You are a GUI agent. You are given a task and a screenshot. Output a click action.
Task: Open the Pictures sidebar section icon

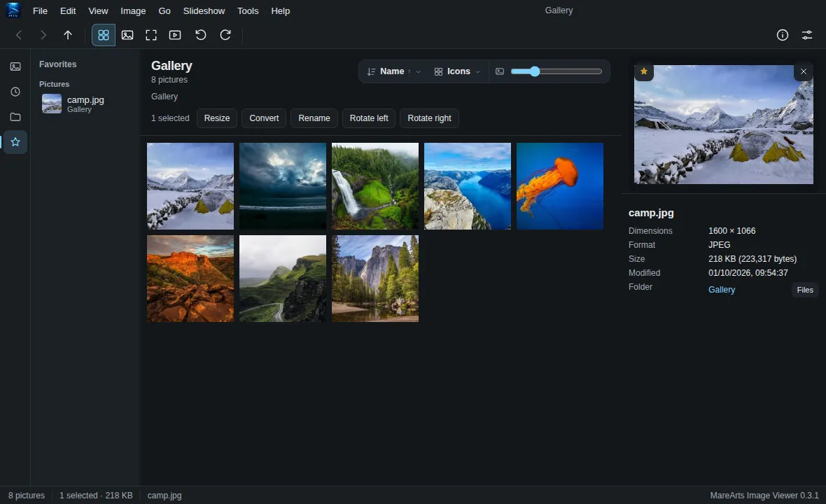pos(15,66)
